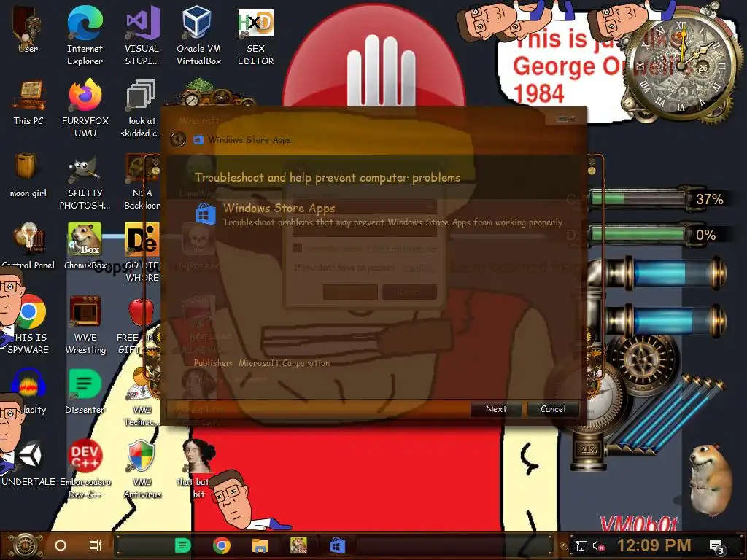This screenshot has width=747, height=560.
Task: Click Next in the troubleshooter dialog
Action: (x=496, y=409)
